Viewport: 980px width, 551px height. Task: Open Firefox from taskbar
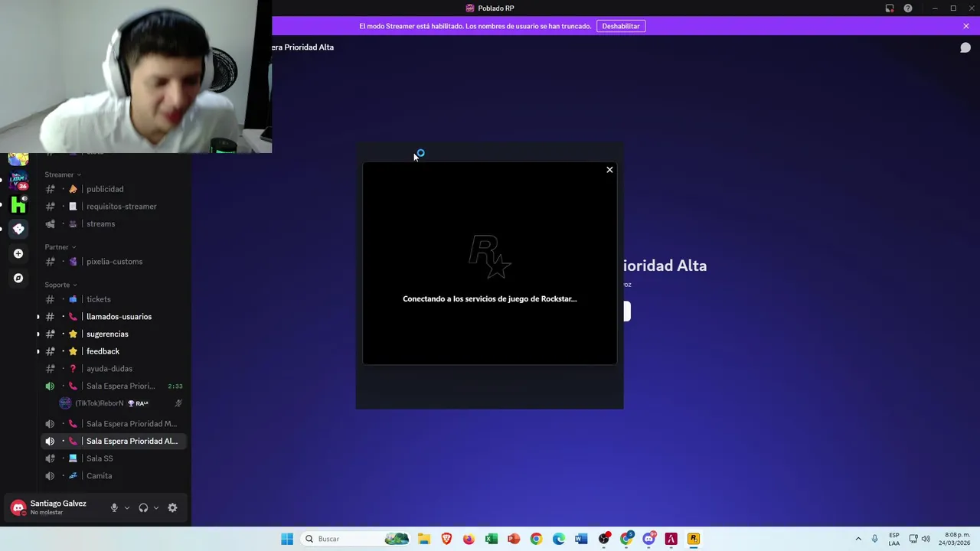click(469, 539)
